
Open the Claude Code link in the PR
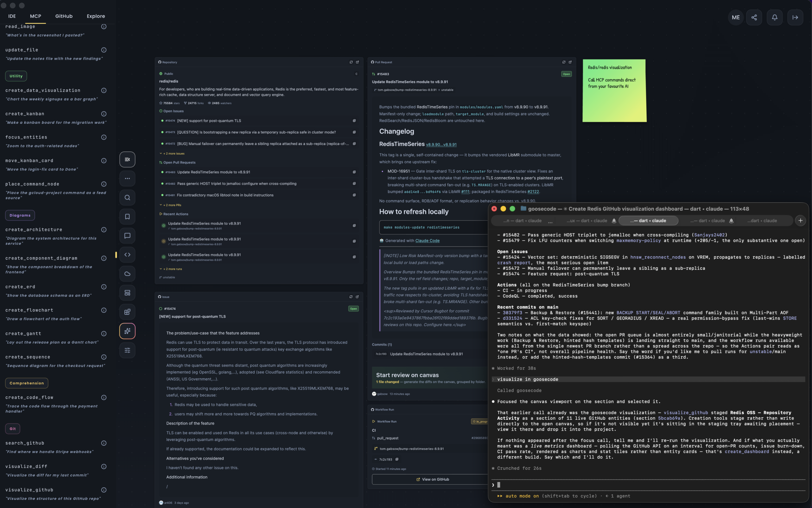(427, 241)
